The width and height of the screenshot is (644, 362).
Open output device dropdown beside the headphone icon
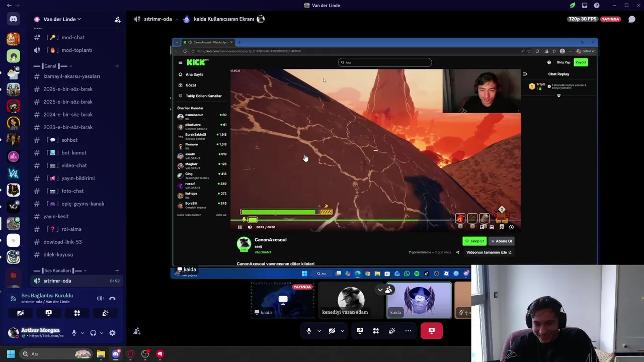[101, 333]
